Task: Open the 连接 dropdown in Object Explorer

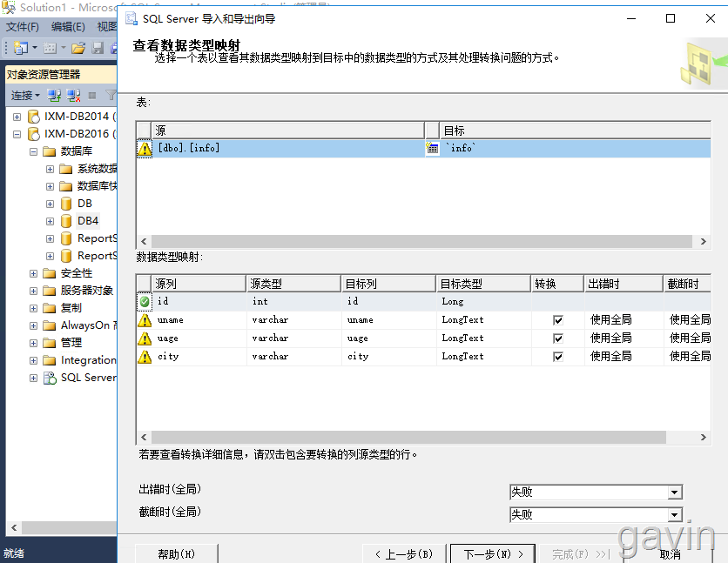Action: (x=25, y=96)
